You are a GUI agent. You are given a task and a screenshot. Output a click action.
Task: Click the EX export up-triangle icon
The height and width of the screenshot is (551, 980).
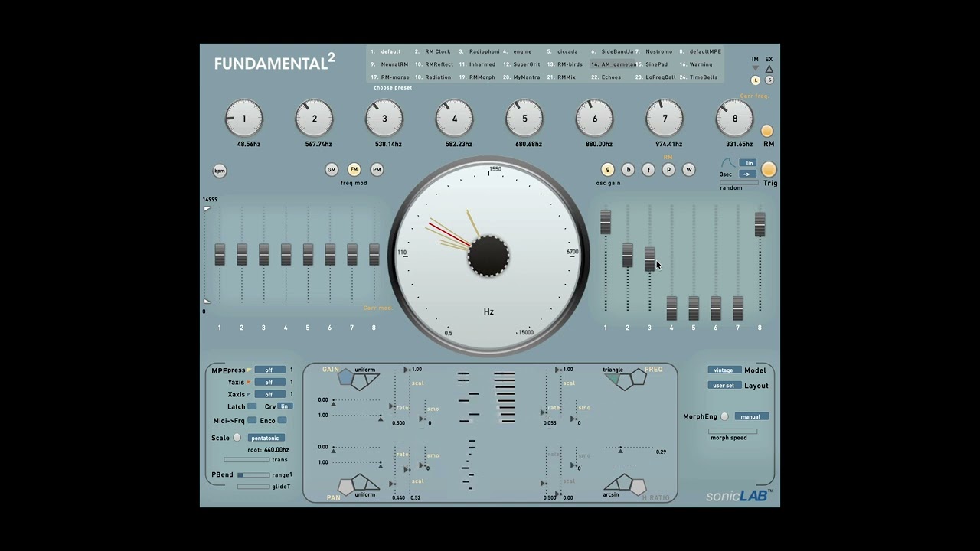click(x=769, y=69)
